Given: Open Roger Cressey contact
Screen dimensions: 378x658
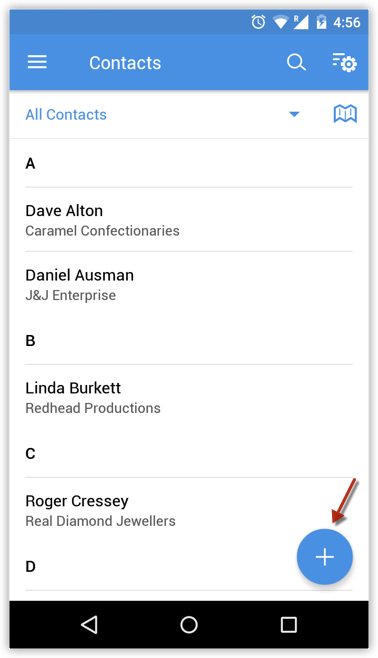Looking at the screenshot, I should click(x=189, y=510).
